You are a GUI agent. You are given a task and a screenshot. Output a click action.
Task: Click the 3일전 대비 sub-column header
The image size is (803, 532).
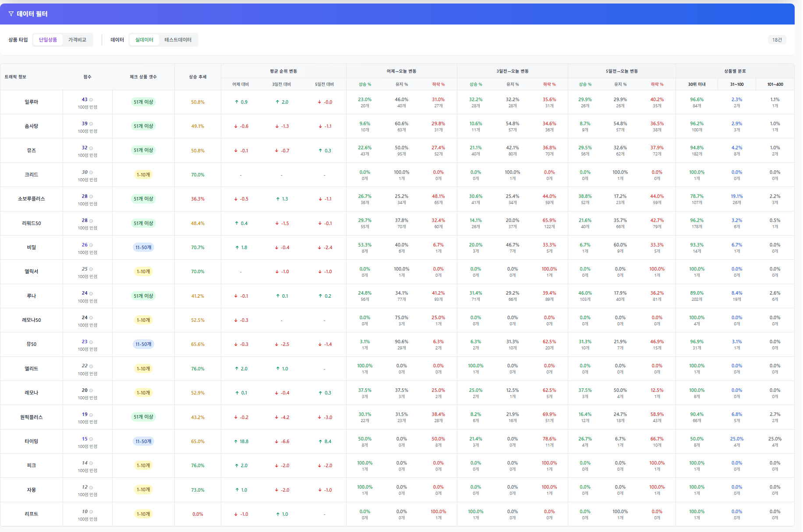(x=281, y=84)
